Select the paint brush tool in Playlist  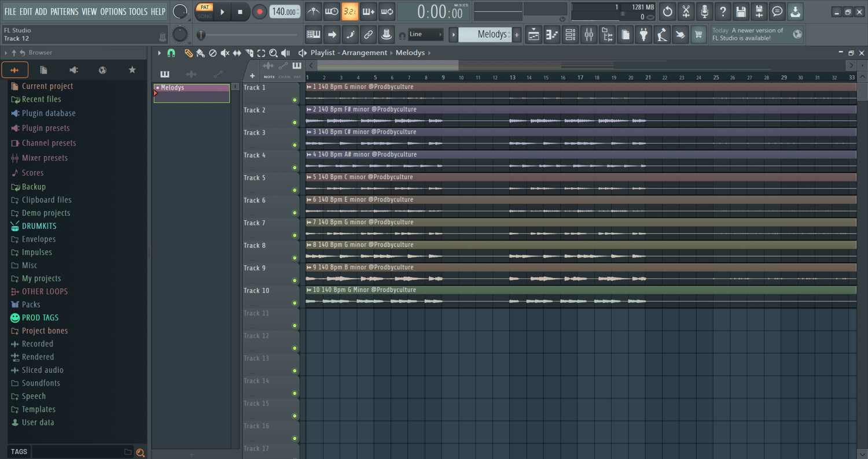click(200, 53)
